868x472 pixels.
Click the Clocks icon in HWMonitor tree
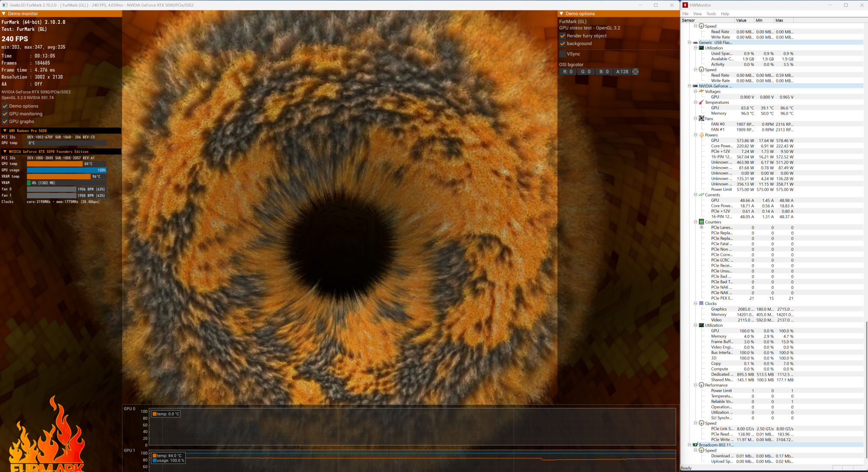point(701,303)
